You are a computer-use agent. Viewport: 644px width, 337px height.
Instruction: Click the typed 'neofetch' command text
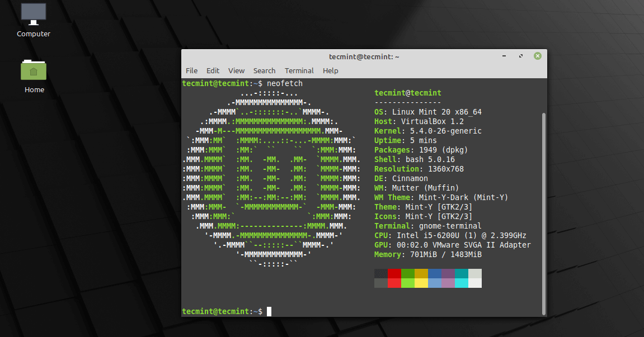pyautogui.click(x=285, y=83)
